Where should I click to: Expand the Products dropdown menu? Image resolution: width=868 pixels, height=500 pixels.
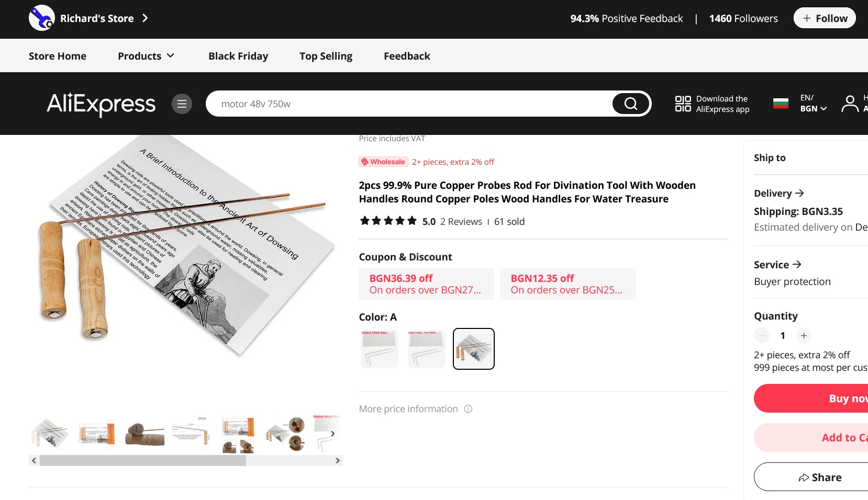(146, 56)
